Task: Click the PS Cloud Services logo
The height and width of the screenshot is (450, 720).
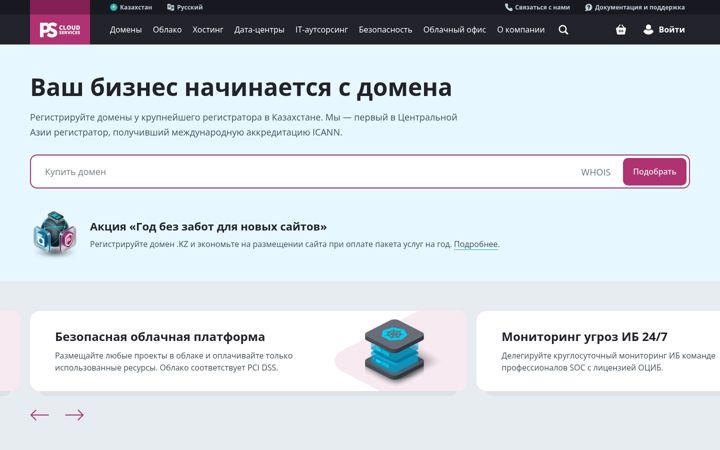Action: coord(60,29)
